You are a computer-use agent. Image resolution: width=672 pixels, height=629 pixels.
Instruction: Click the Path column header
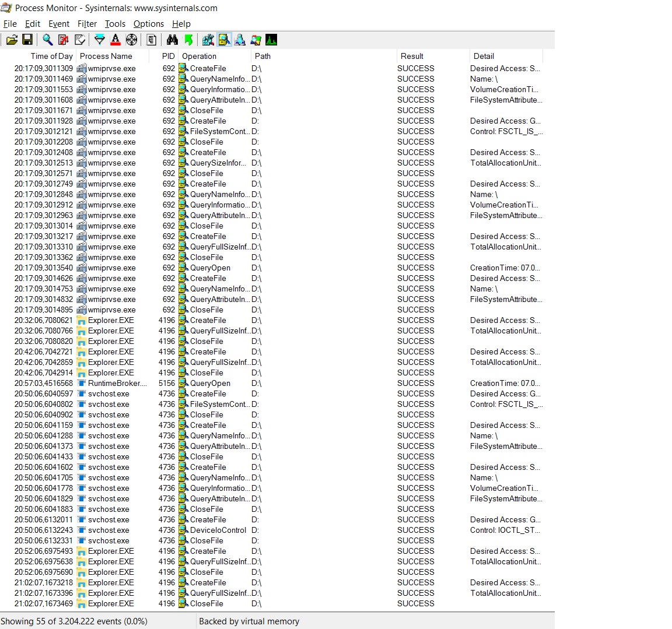click(x=262, y=56)
